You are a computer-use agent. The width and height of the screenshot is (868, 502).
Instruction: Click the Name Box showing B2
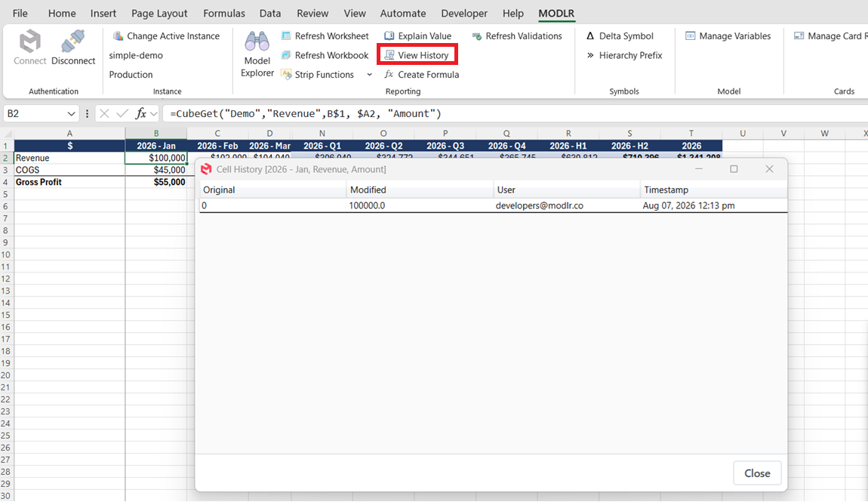tap(34, 113)
